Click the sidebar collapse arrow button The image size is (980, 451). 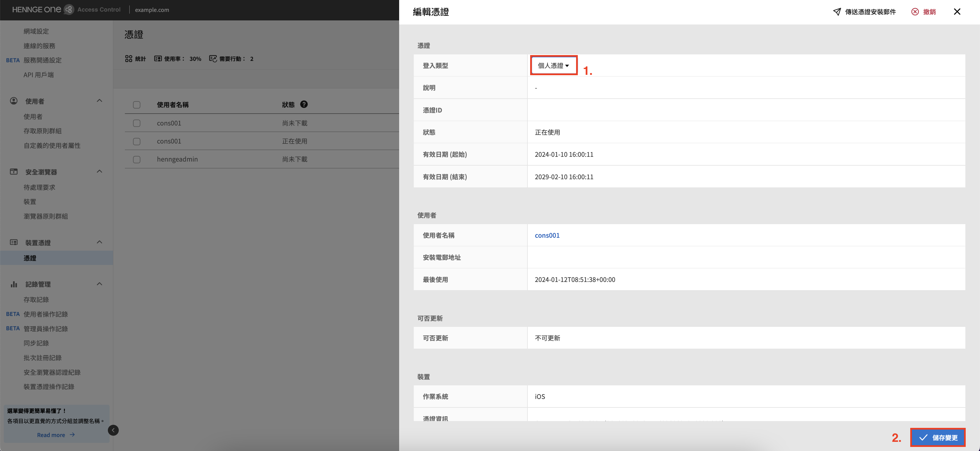tap(113, 430)
